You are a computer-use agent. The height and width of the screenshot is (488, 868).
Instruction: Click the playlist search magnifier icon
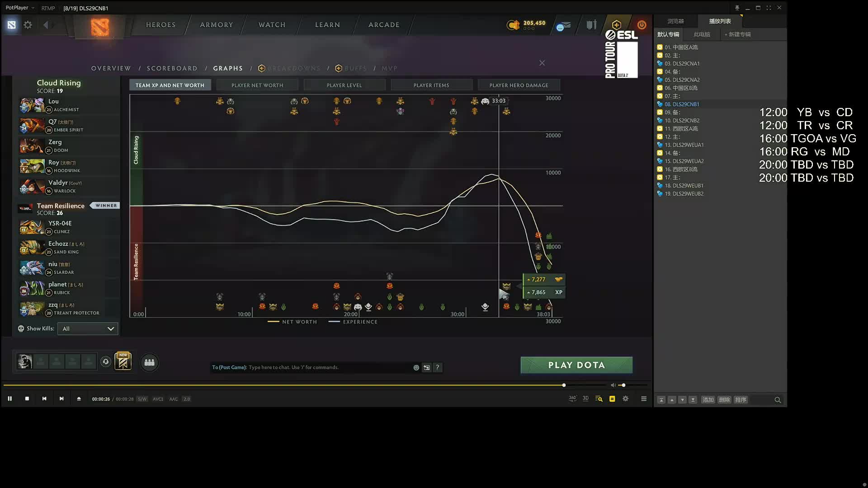[778, 400]
